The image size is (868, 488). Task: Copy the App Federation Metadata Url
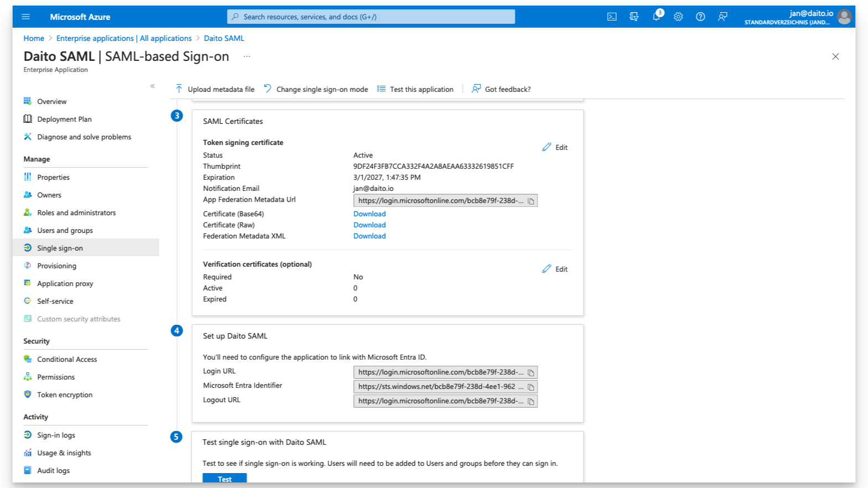[x=531, y=201]
